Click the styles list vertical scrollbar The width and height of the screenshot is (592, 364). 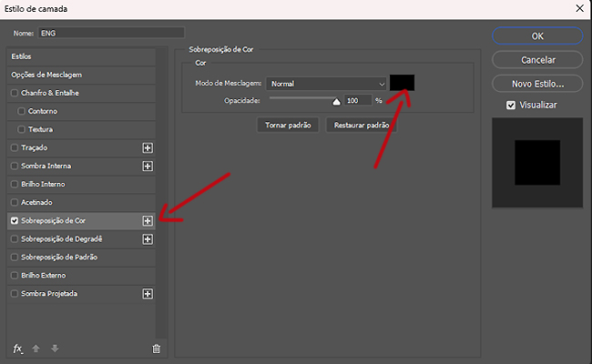point(161,192)
